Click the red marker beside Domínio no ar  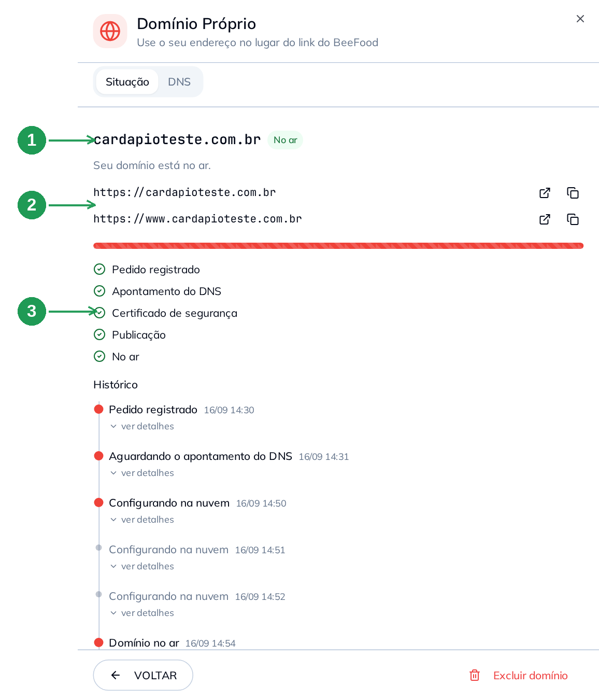[x=98, y=642]
